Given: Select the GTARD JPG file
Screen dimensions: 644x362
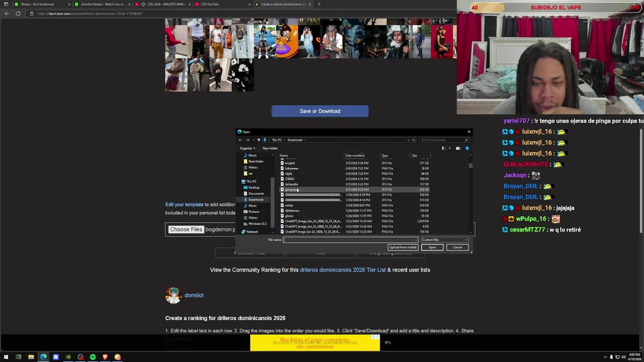Looking at the screenshot, I should [x=289, y=179].
